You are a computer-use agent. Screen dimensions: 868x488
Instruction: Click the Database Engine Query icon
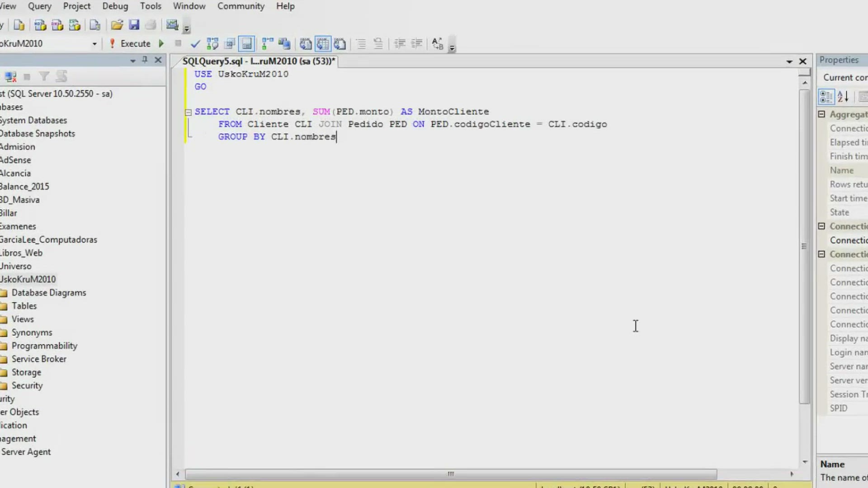click(19, 25)
